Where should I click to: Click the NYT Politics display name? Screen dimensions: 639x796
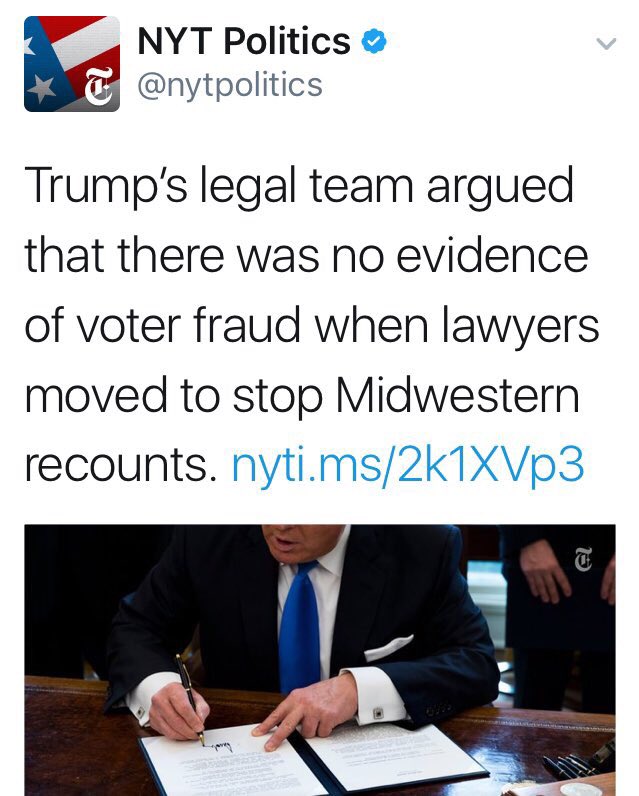(x=244, y=41)
